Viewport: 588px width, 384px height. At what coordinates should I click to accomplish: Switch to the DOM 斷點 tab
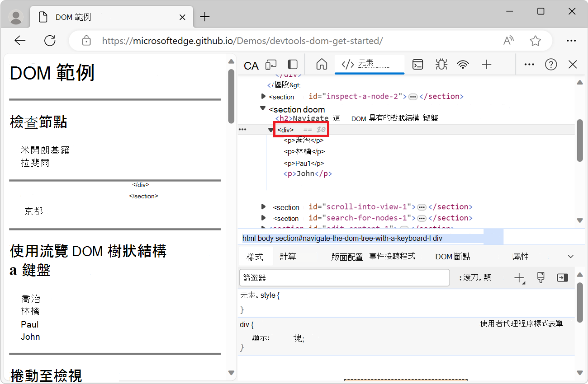(453, 257)
